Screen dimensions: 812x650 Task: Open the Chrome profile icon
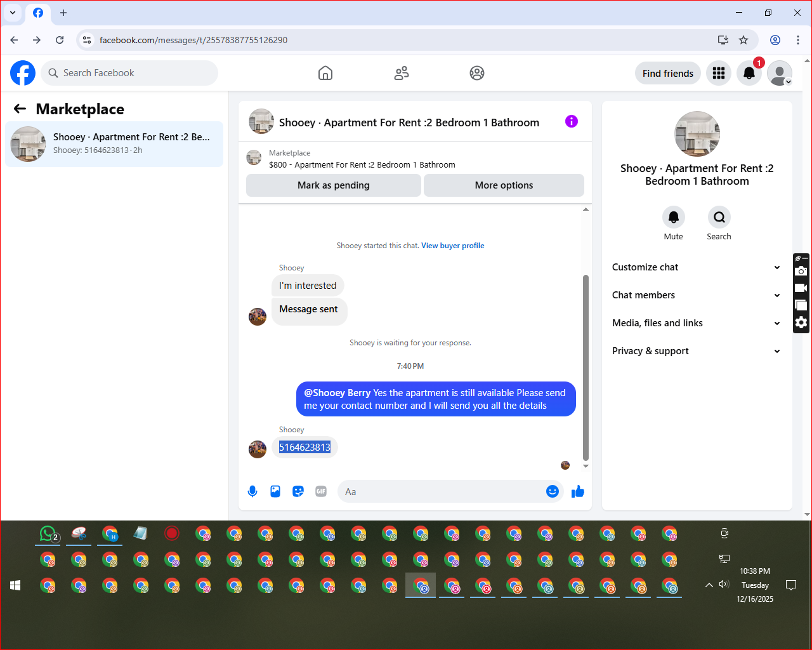click(775, 40)
